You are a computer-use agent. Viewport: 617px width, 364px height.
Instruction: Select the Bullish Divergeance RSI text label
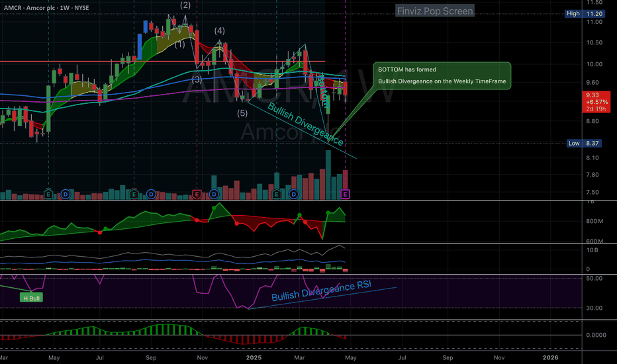click(x=321, y=291)
